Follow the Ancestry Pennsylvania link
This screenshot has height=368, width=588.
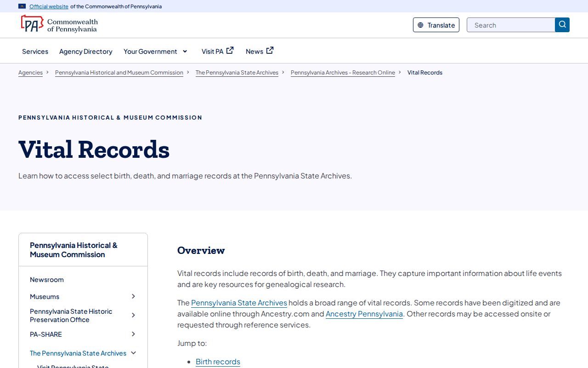click(x=364, y=314)
